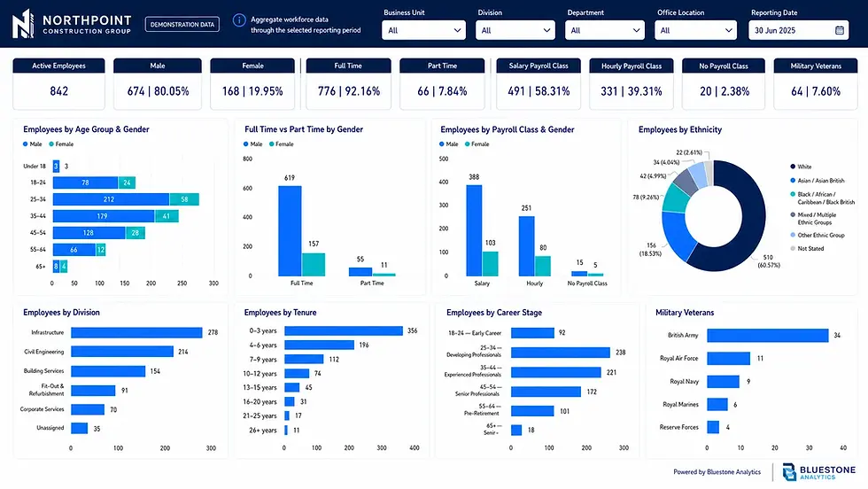Select the Royal Air Force veterans bar

click(x=728, y=358)
